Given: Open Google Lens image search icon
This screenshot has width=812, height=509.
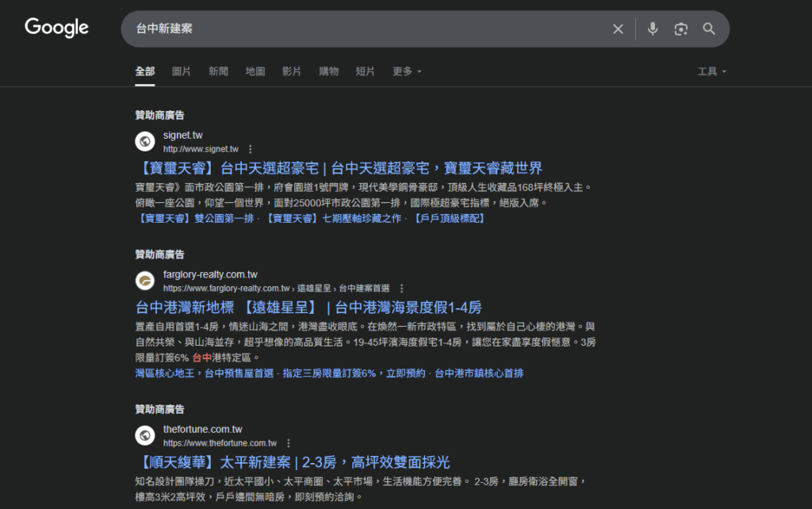Looking at the screenshot, I should coord(681,29).
